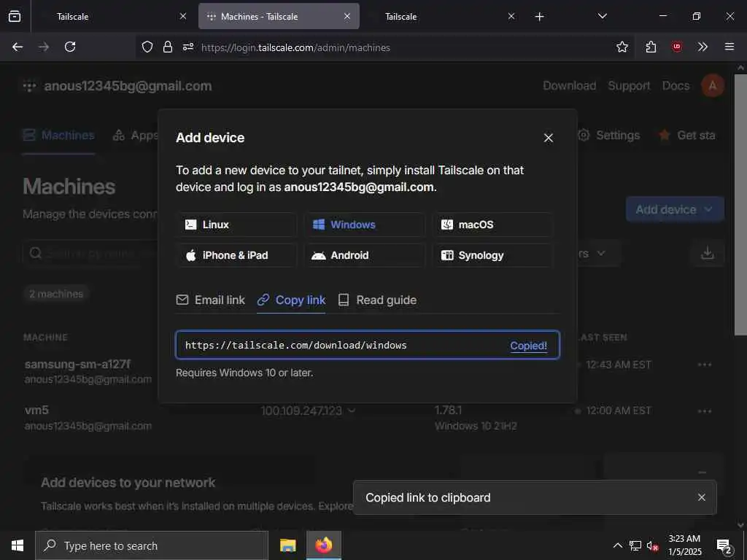Click the Tailscale logo dots icon
This screenshot has height=560, width=747.
click(x=29, y=86)
